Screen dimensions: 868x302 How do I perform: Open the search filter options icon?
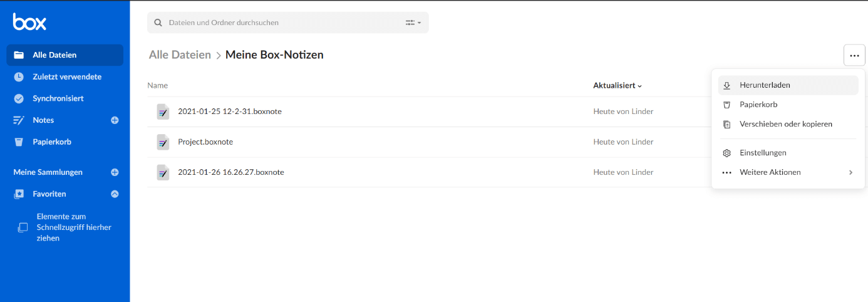coord(413,23)
